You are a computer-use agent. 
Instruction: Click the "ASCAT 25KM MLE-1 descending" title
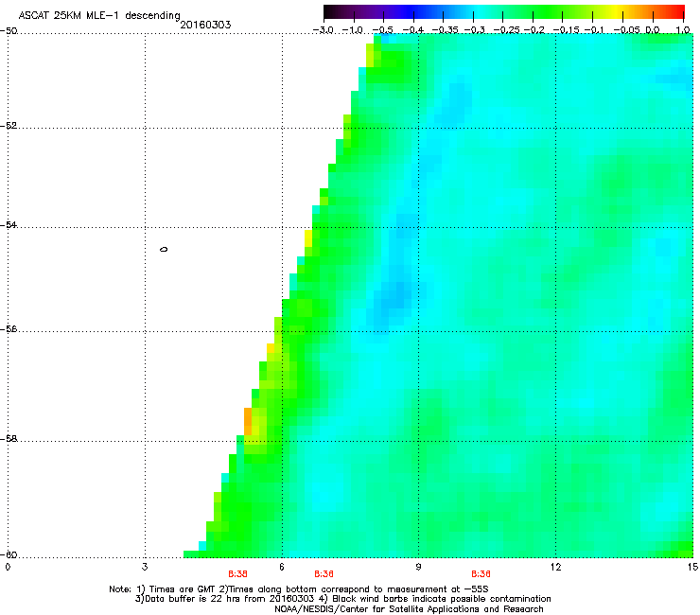coord(99,16)
